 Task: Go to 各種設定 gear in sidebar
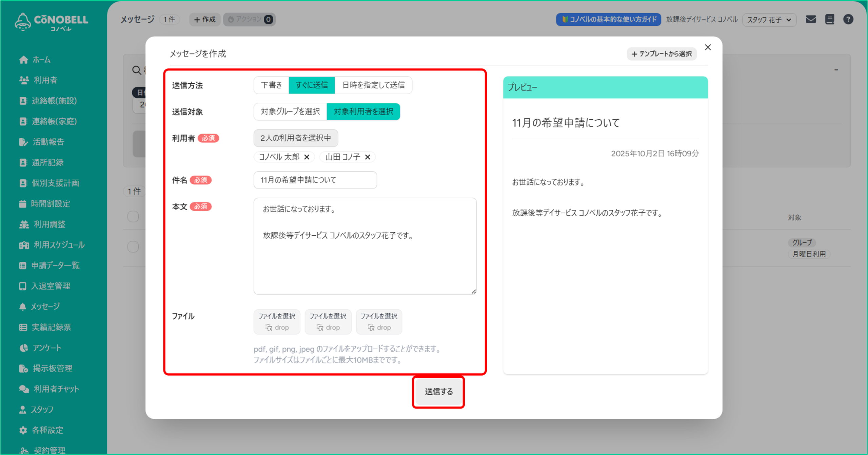point(47,430)
